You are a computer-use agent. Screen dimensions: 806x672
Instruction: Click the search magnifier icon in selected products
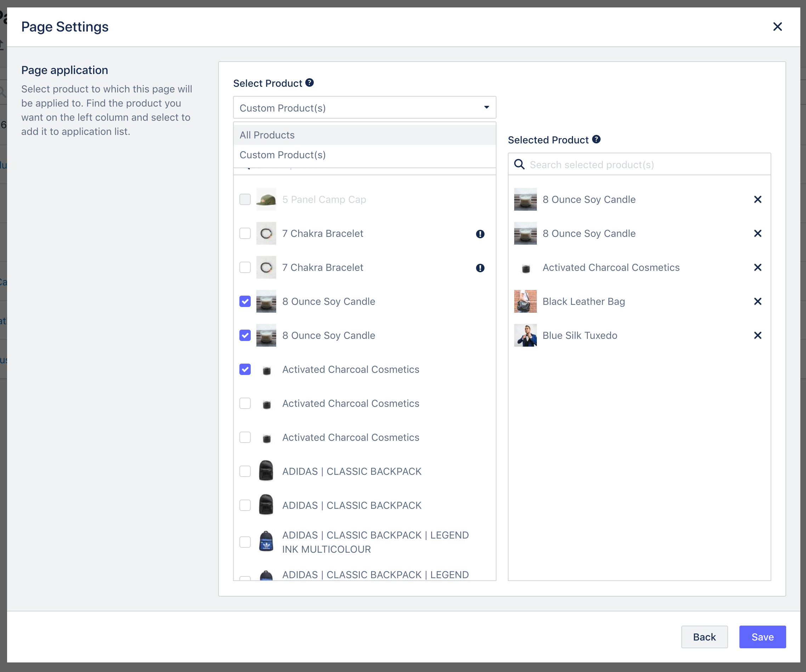coord(519,164)
